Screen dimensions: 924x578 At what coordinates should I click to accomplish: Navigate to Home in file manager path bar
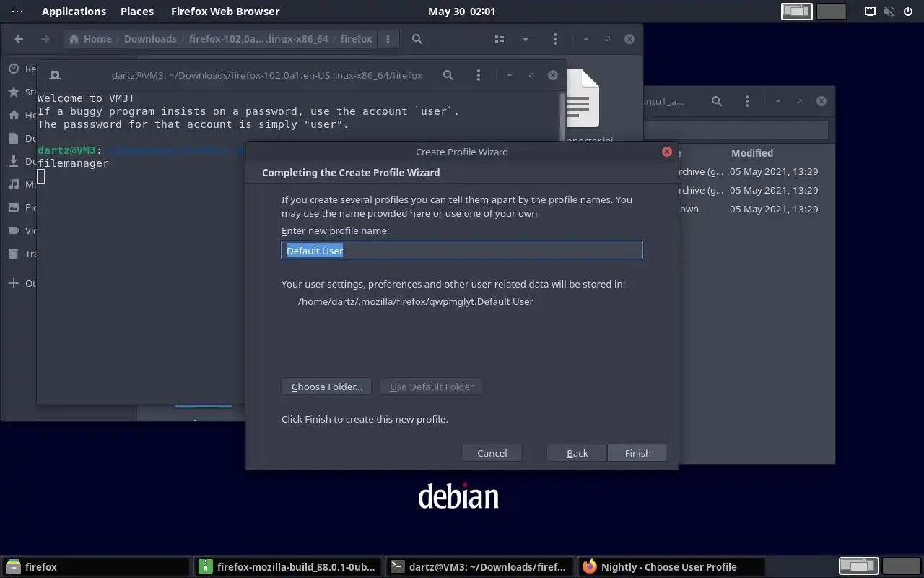point(90,39)
